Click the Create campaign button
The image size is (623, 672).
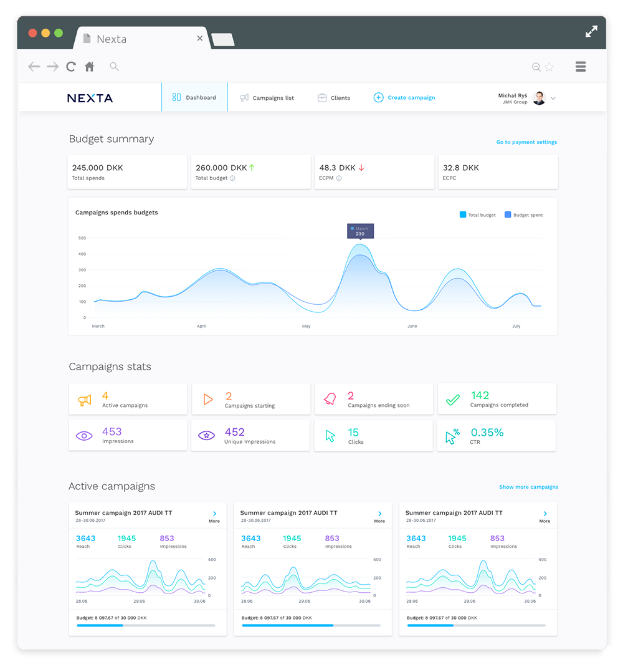(404, 98)
